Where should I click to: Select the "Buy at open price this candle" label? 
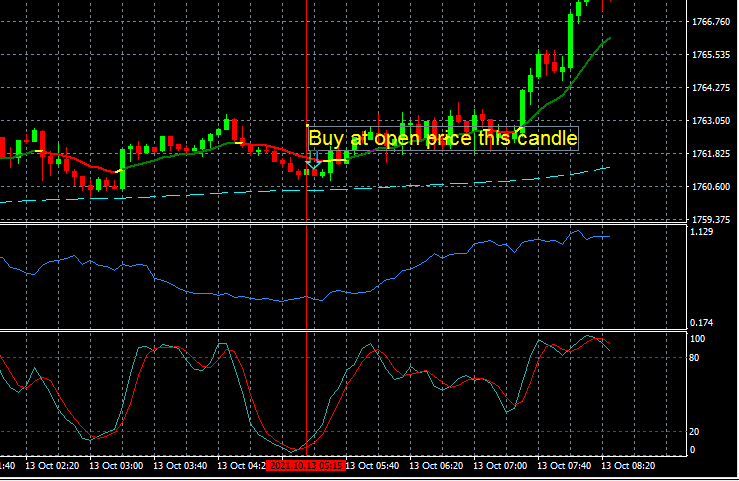(x=443, y=139)
